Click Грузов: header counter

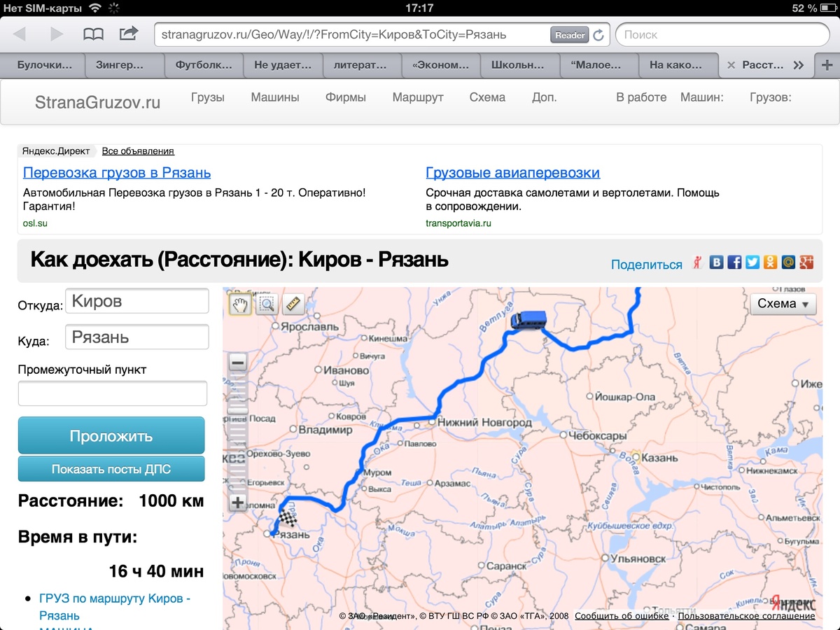click(x=771, y=97)
